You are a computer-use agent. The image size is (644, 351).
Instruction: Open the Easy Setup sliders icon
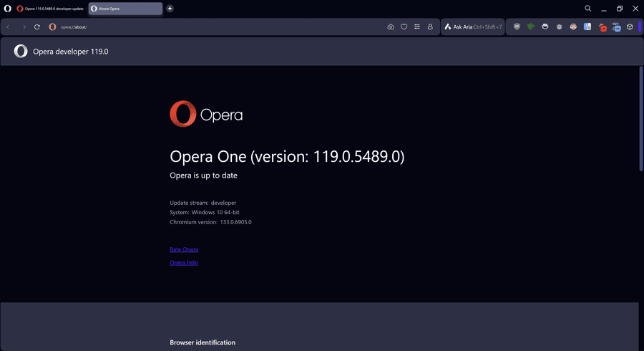coord(417,27)
